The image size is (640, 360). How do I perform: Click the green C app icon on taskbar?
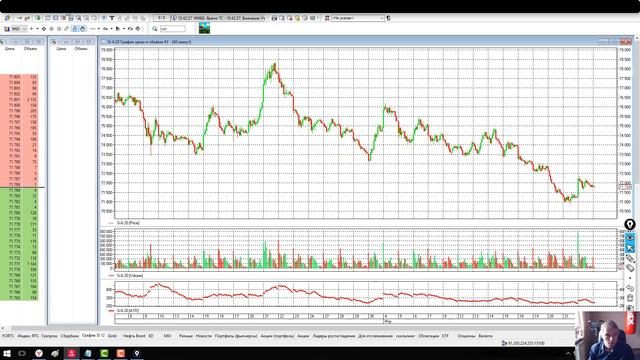[104, 353]
